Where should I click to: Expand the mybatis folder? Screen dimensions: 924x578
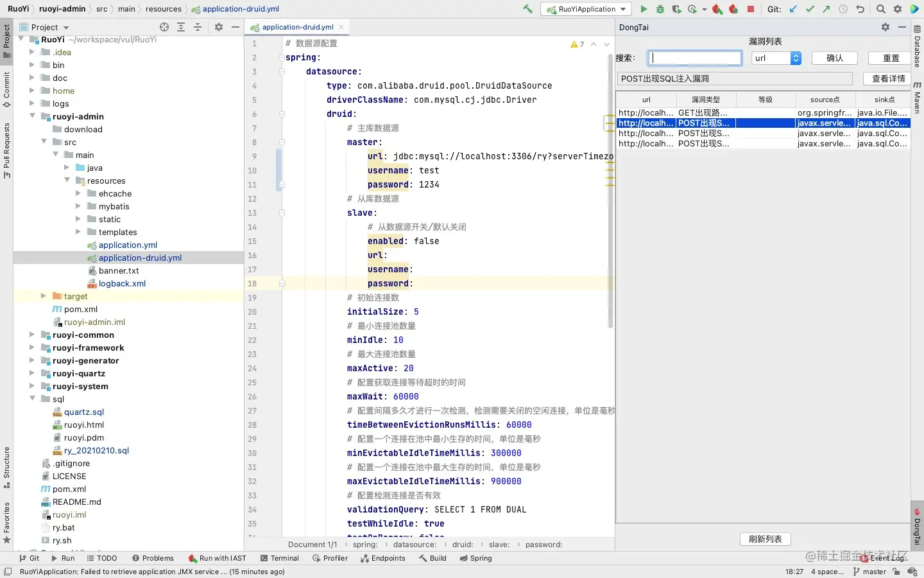pos(78,206)
